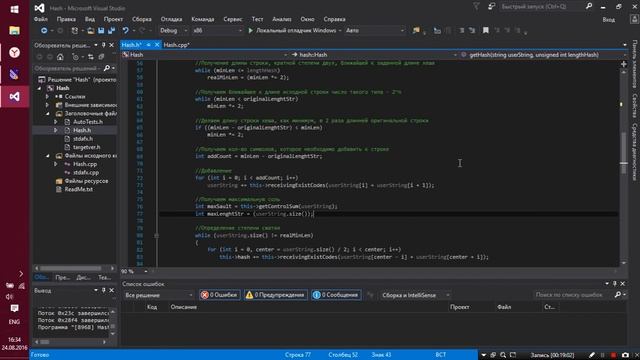
Task: Click the Solution Explorer horizontal scrollbar
Action: [x=71, y=268]
